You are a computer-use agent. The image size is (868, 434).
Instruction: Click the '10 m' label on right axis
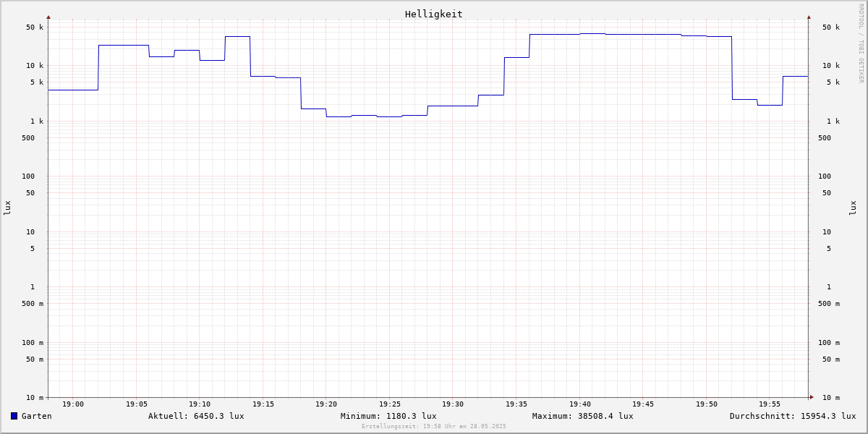coord(831,398)
